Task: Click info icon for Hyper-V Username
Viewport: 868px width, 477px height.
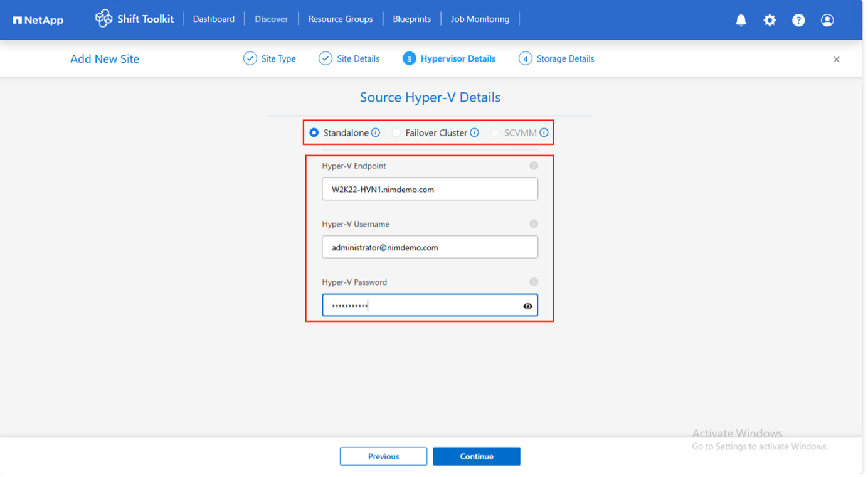Action: tap(534, 224)
